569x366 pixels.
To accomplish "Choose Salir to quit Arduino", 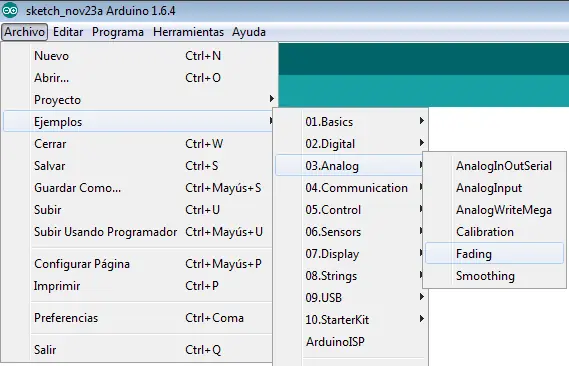I will tap(138, 350).
